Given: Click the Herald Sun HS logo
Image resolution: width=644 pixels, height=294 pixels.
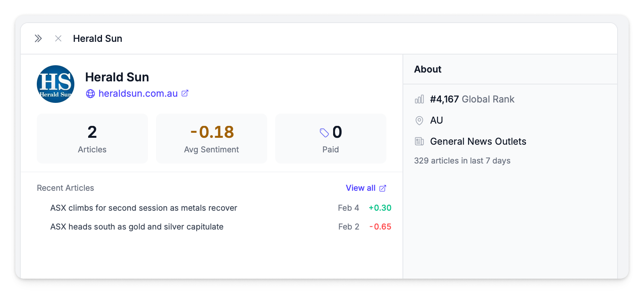Looking at the screenshot, I should tap(56, 84).
